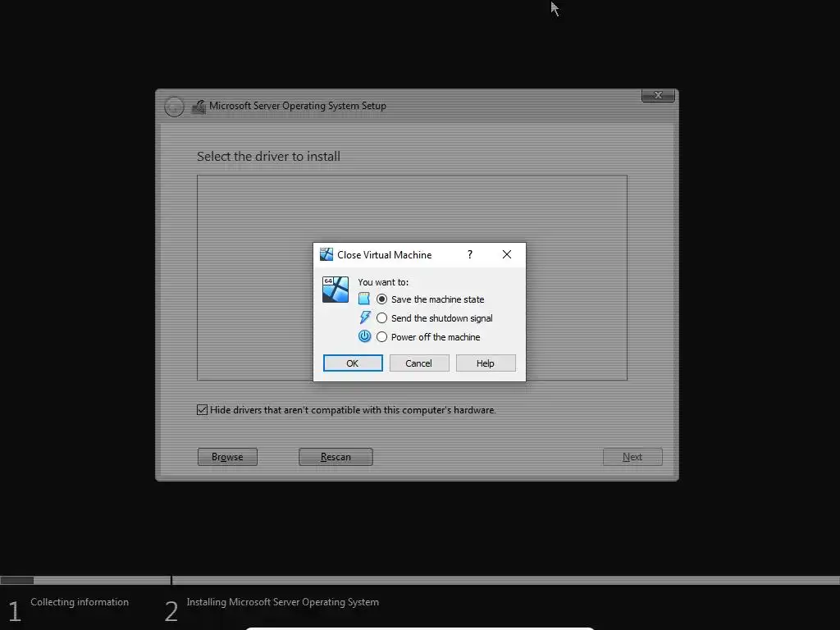This screenshot has width=840, height=630.
Task: Close the Close Virtual Machine dialog with X
Action: pyautogui.click(x=507, y=254)
